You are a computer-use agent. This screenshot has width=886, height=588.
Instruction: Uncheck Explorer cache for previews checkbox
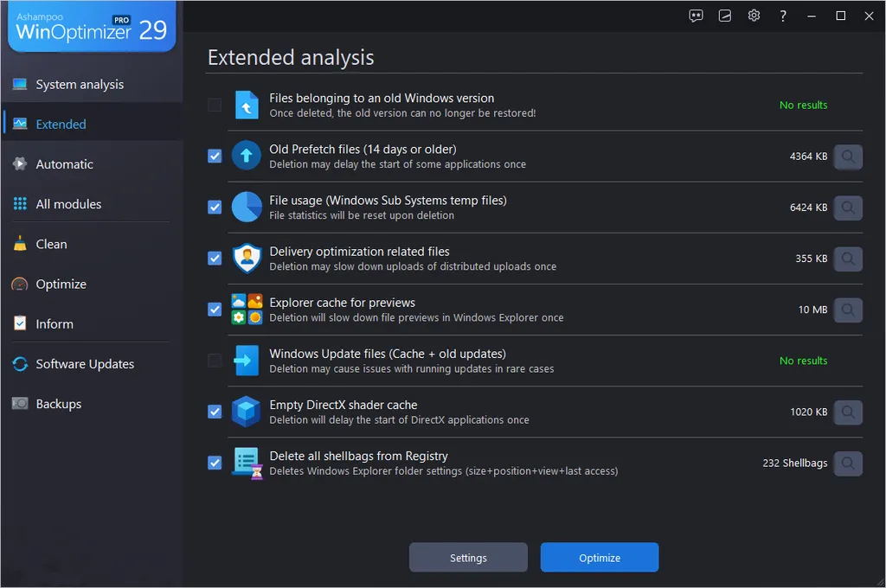click(215, 310)
